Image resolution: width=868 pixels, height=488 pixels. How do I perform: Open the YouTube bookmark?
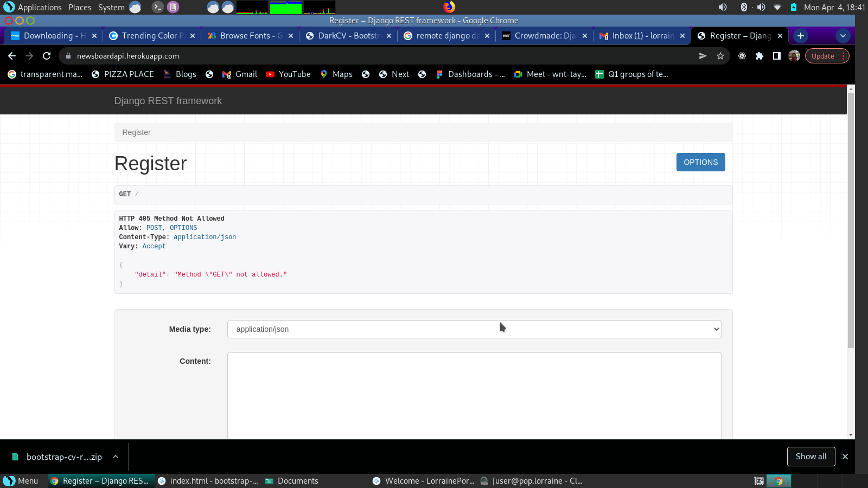pos(288,74)
